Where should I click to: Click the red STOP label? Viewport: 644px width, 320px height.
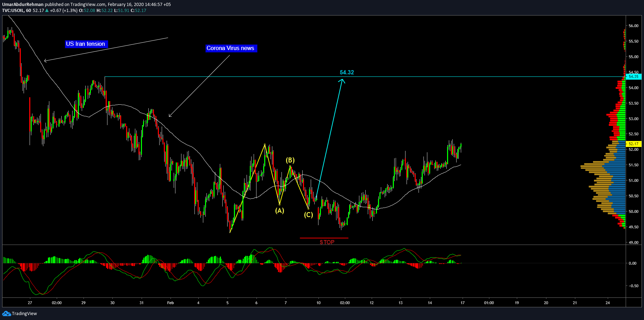tap(327, 242)
